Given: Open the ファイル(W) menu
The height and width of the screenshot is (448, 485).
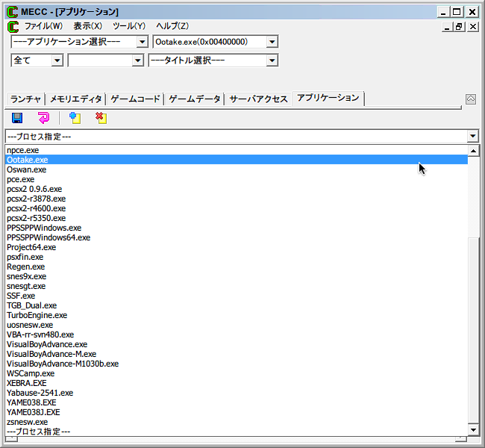Looking at the screenshot, I should (43, 26).
